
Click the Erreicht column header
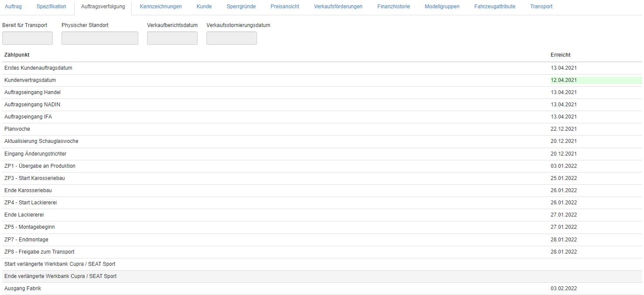[560, 55]
